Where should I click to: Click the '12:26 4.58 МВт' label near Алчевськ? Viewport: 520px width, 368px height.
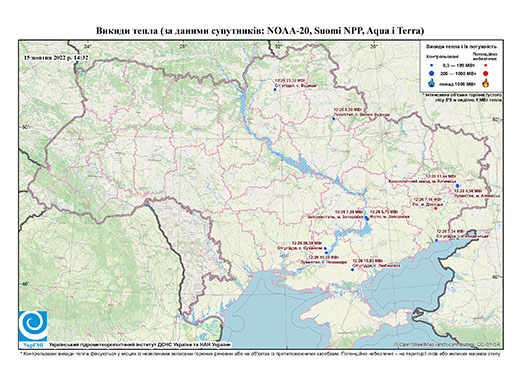[467, 191]
